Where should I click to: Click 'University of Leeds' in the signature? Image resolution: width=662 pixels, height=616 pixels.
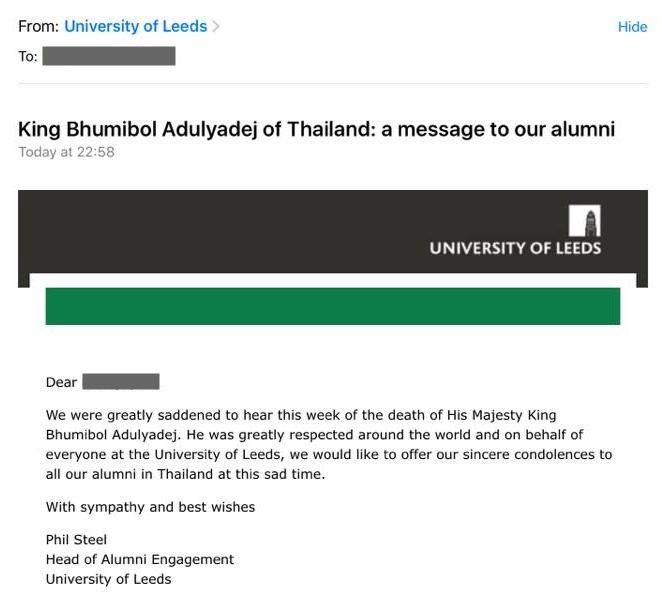108,579
